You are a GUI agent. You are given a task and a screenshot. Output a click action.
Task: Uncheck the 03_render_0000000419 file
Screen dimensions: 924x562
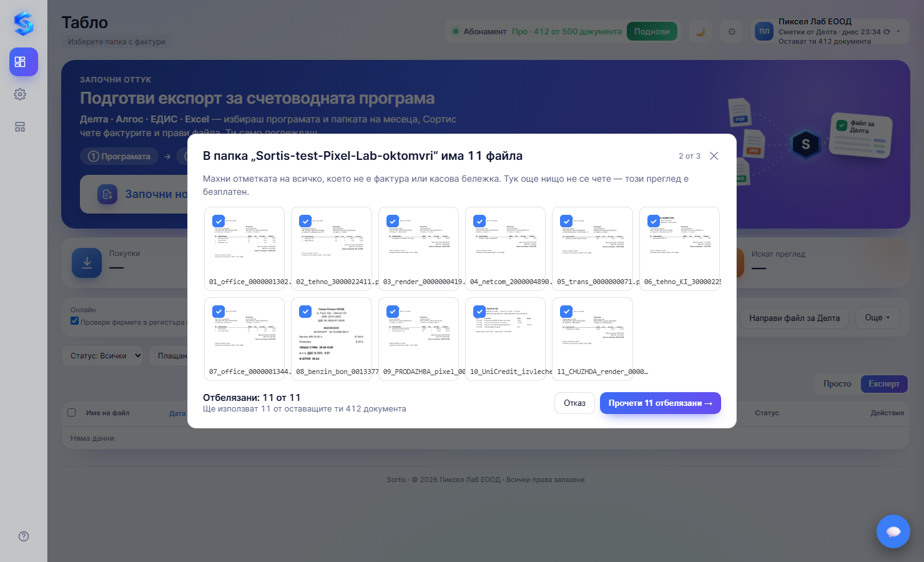point(393,221)
